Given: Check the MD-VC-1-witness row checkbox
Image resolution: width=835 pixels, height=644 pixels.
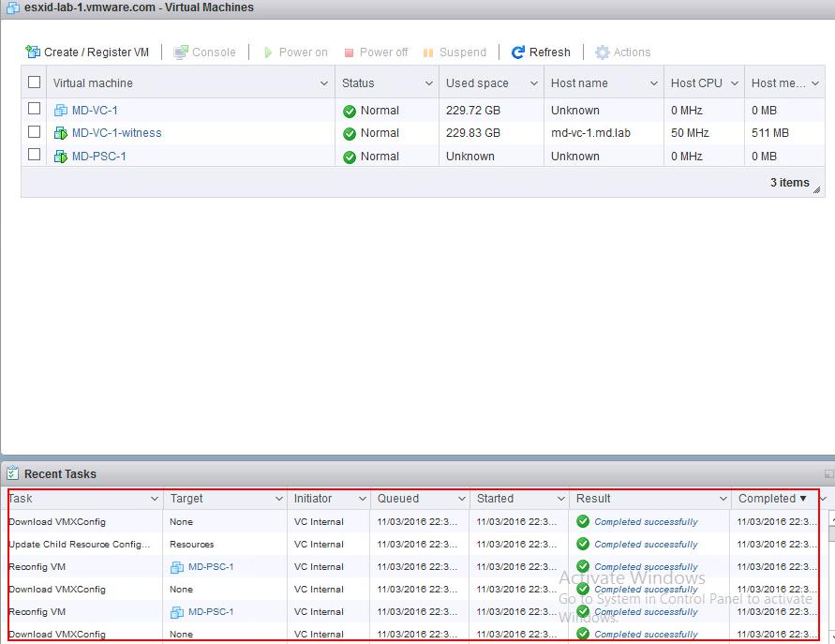Looking at the screenshot, I should tap(34, 131).
